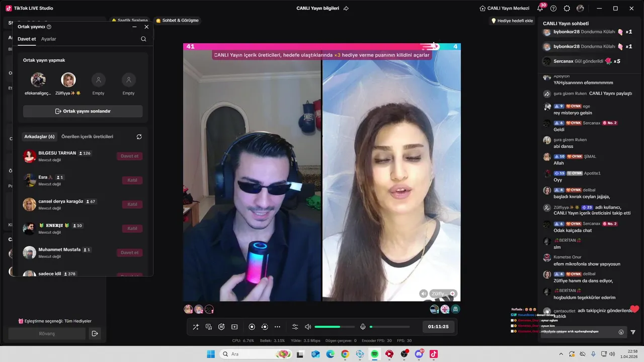This screenshot has width=644, height=362.
Task: Click the first Empty co-host slot
Action: [x=99, y=80]
